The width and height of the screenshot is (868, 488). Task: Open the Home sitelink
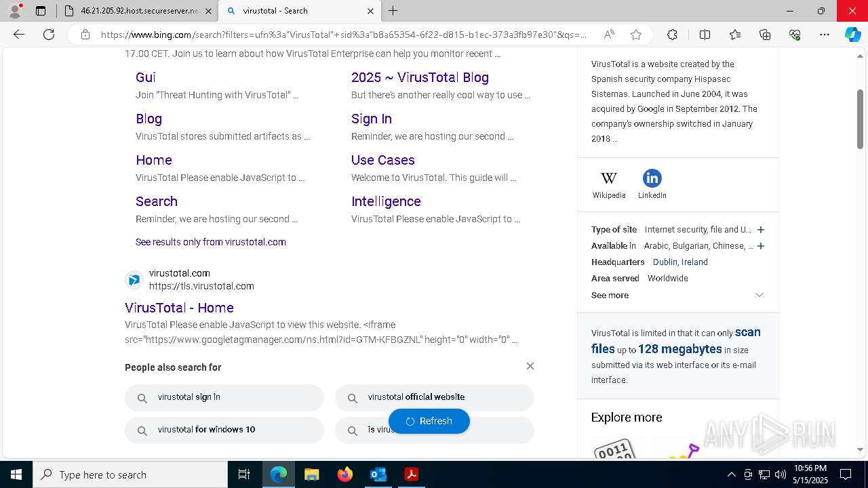click(154, 160)
